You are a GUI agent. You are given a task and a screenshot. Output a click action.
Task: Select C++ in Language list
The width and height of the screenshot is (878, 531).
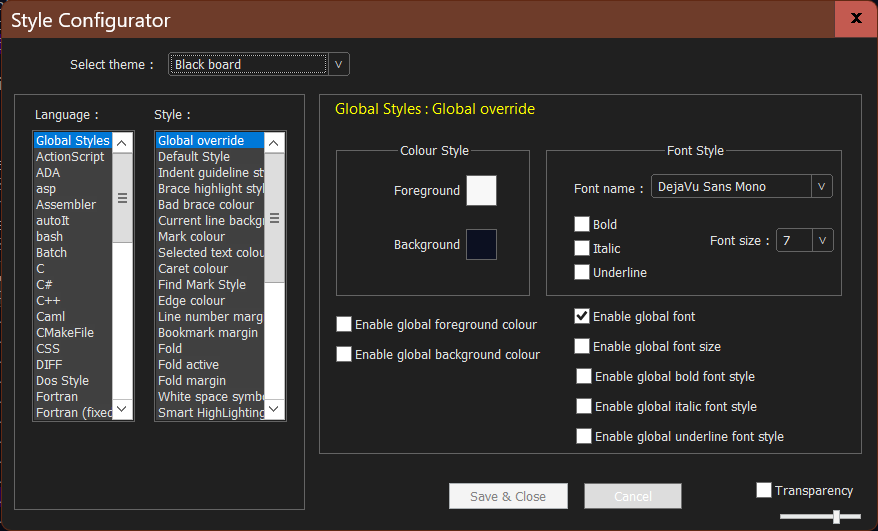(73, 300)
